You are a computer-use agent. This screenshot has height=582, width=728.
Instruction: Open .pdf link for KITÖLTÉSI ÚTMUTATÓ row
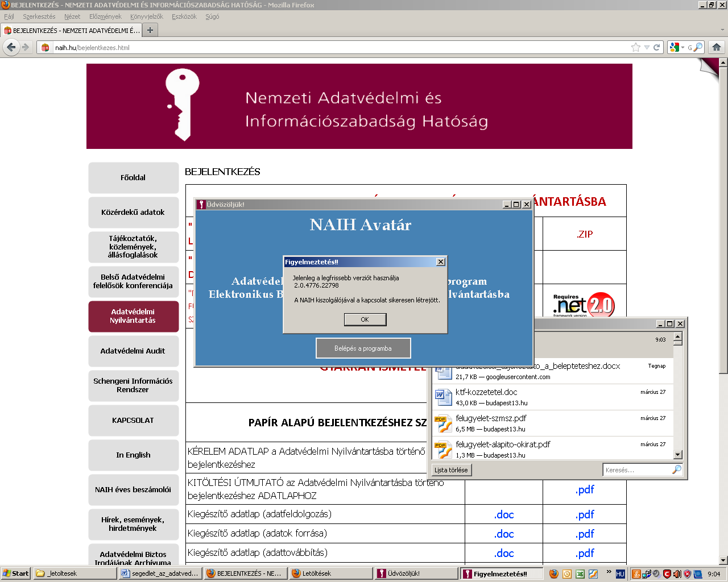pyautogui.click(x=585, y=489)
